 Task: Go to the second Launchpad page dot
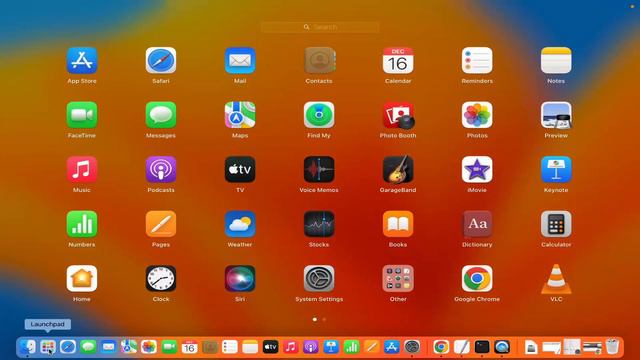324,319
